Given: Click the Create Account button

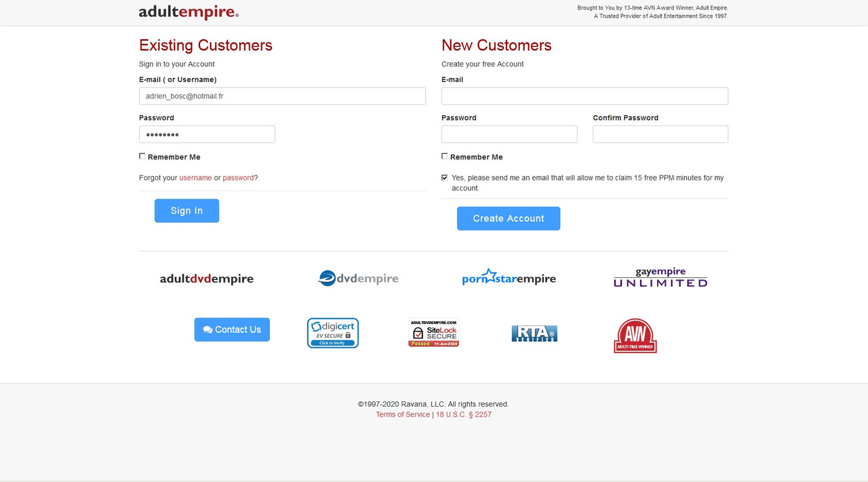Looking at the screenshot, I should [509, 218].
